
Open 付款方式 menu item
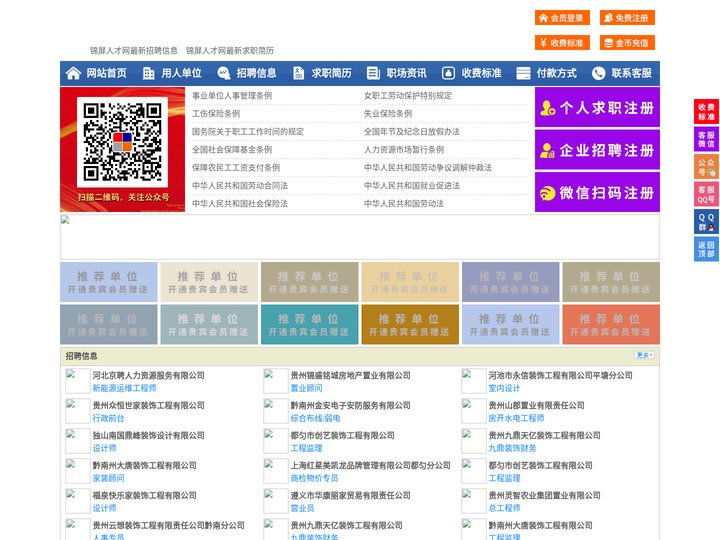pos(557,73)
